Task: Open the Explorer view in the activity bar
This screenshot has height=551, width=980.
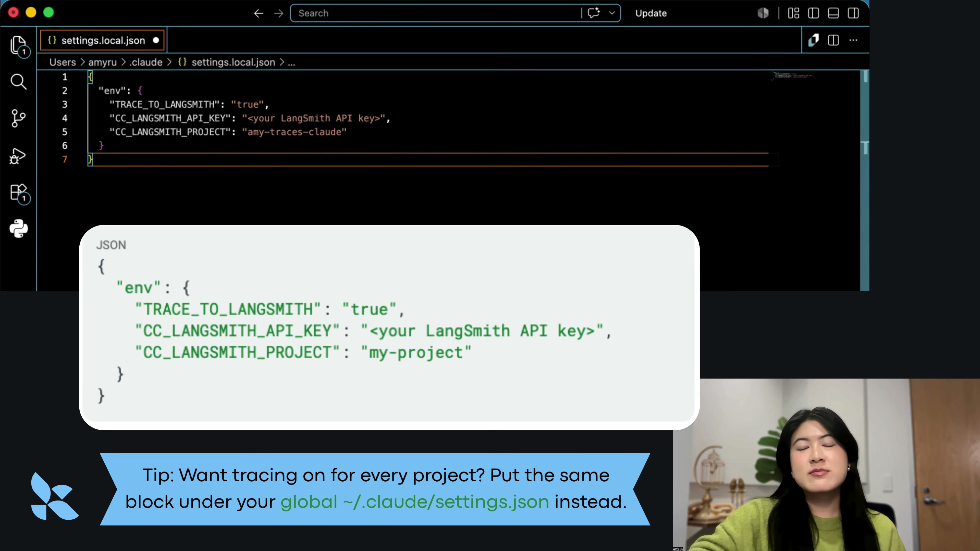Action: click(18, 45)
